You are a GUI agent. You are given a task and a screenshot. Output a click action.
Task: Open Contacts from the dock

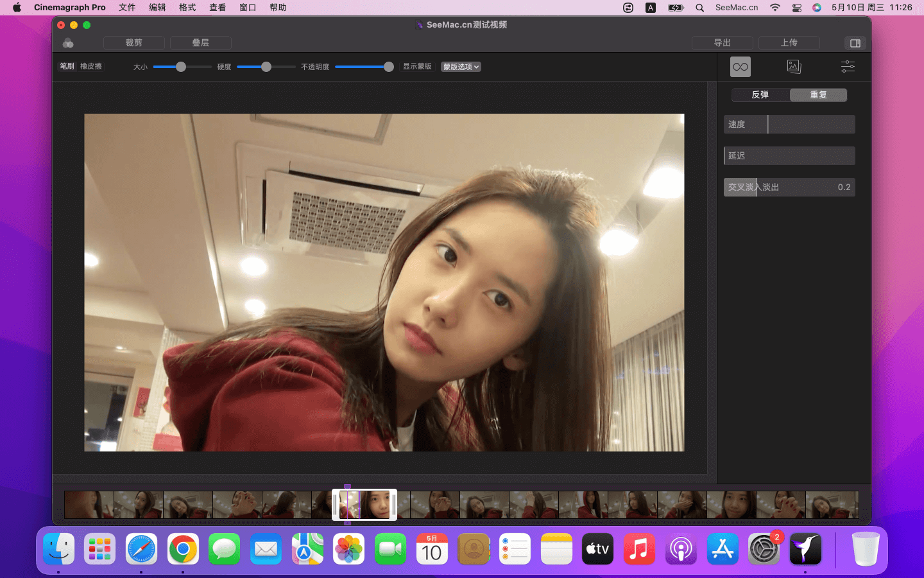tap(474, 549)
